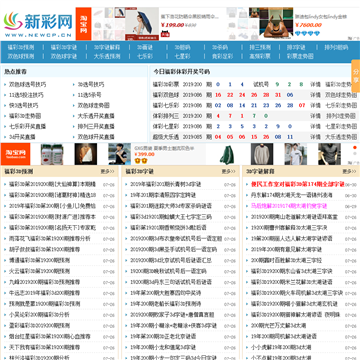
Task: Click the orange 淘宝网 logo in top banner
Action: [83, 24]
